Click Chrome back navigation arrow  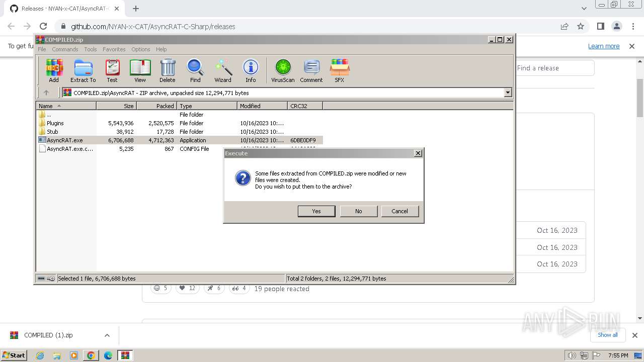point(11,26)
